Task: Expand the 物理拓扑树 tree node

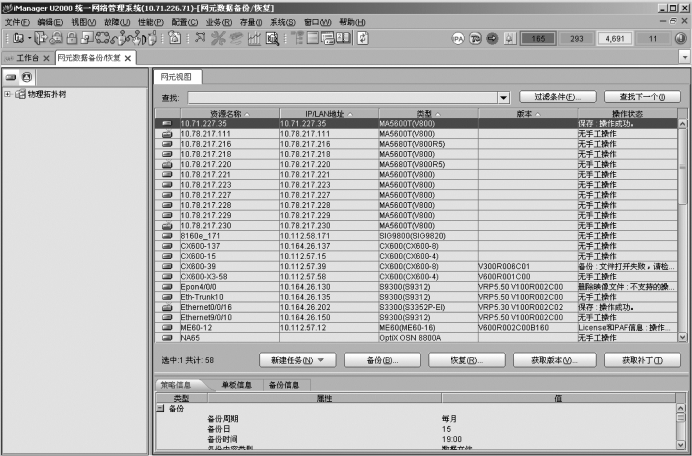Action: pyautogui.click(x=7, y=94)
